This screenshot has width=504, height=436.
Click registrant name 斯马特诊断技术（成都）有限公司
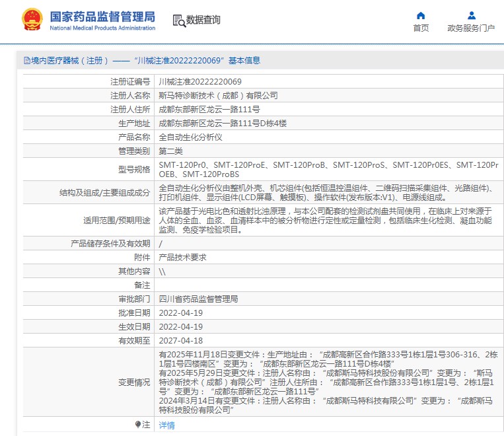point(218,96)
